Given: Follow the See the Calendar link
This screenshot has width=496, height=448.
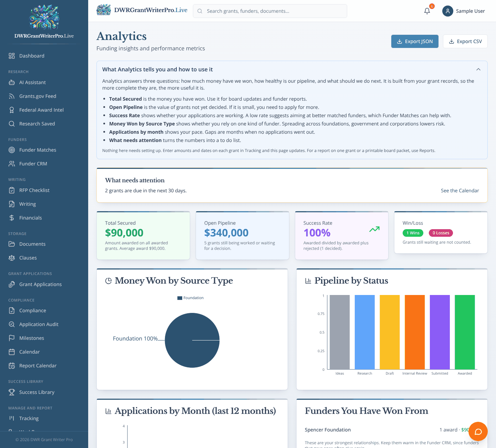Looking at the screenshot, I should pyautogui.click(x=460, y=191).
